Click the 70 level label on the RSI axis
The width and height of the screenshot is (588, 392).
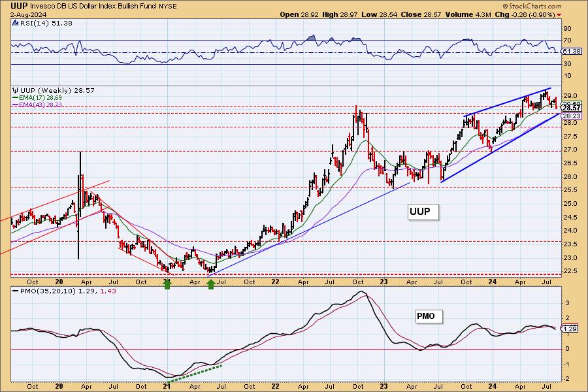coord(567,40)
